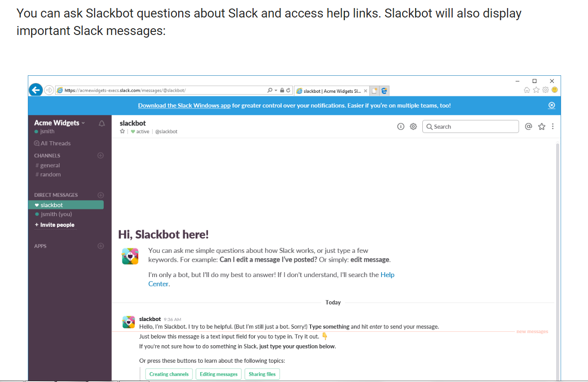Open the browser Favorites star
Image resolution: width=588 pixels, height=382 pixels.
coord(536,90)
